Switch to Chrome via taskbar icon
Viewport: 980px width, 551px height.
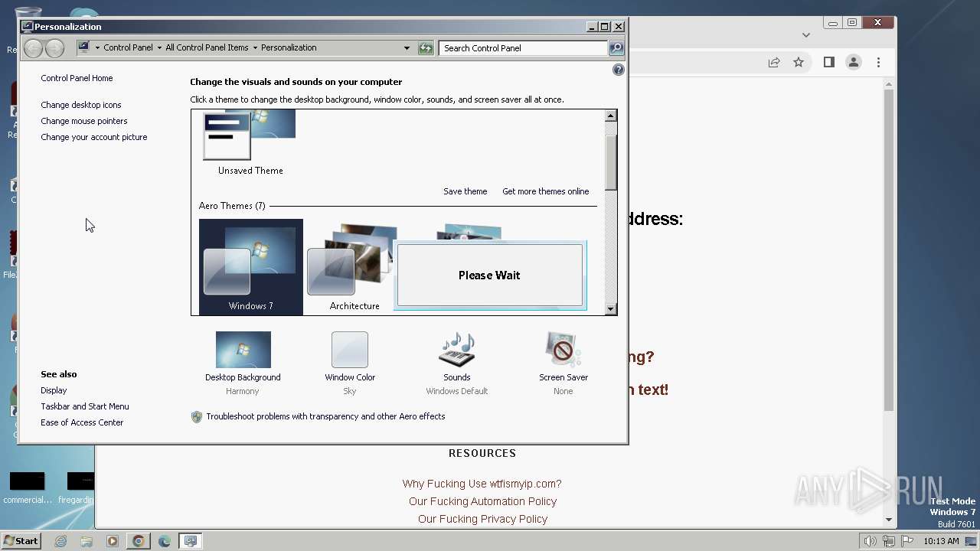coord(139,541)
